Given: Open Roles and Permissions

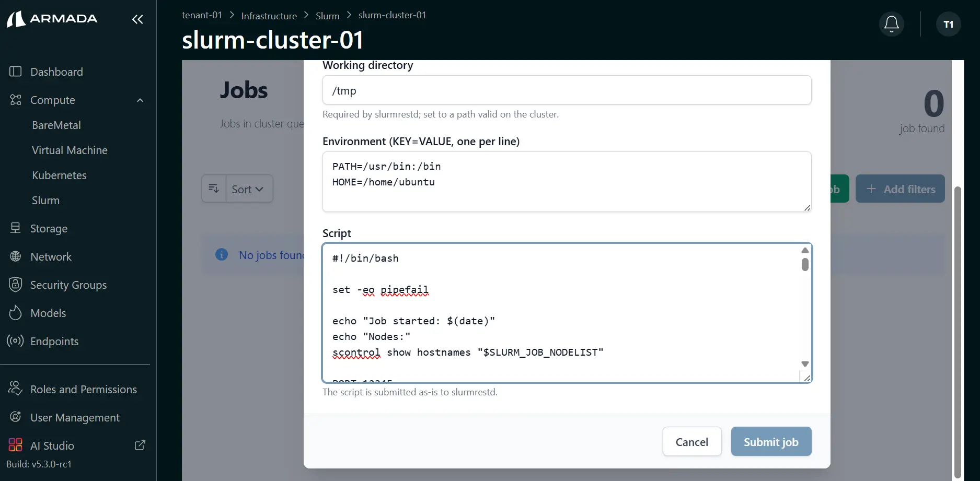Looking at the screenshot, I should tap(84, 389).
